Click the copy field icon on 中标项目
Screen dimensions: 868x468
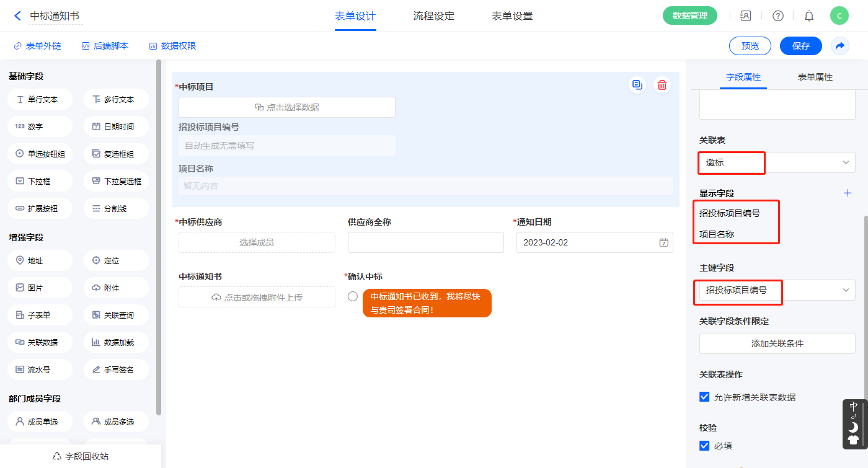(637, 85)
